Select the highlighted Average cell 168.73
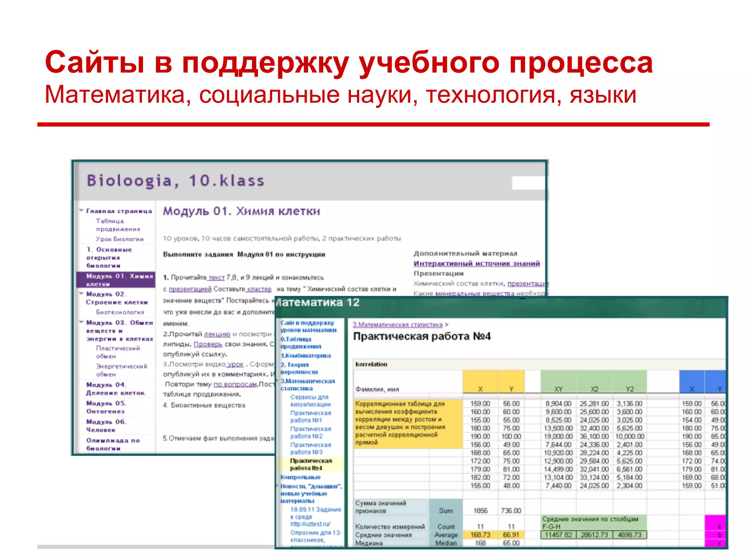Image resolution: width=747 pixels, height=560 pixels. [480, 535]
